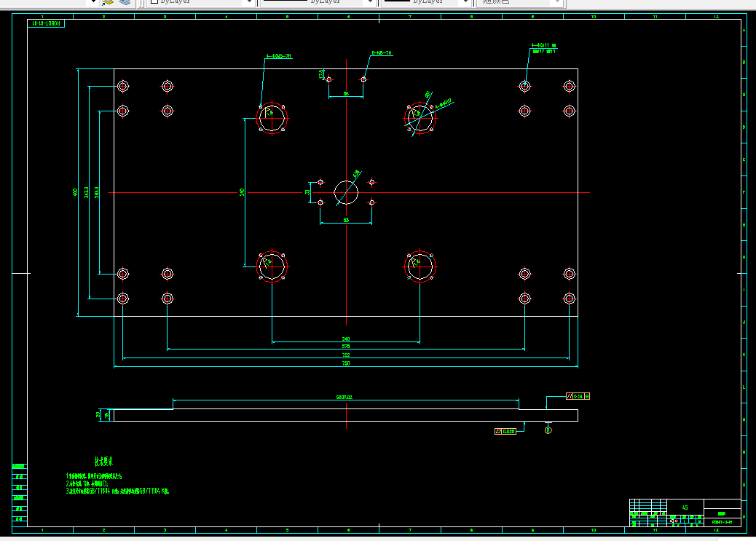Select the horizontal 240 dimension above 570
This screenshot has height=541, width=756.
click(346, 339)
